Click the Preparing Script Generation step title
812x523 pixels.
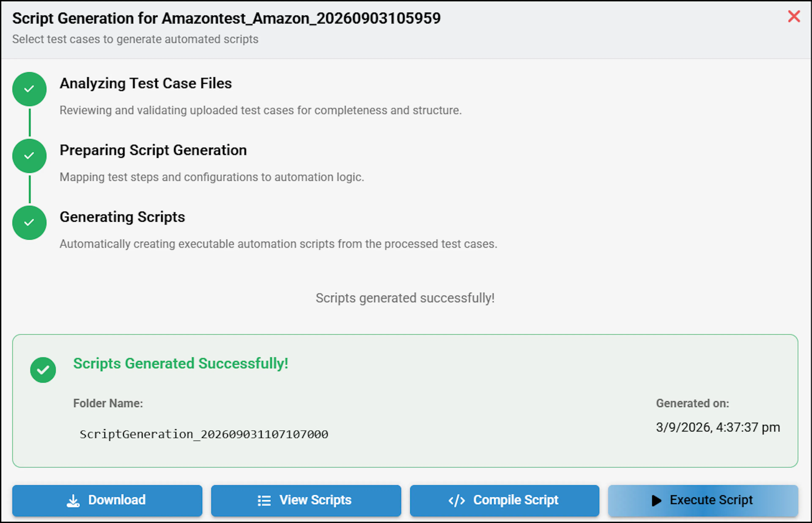tap(153, 150)
